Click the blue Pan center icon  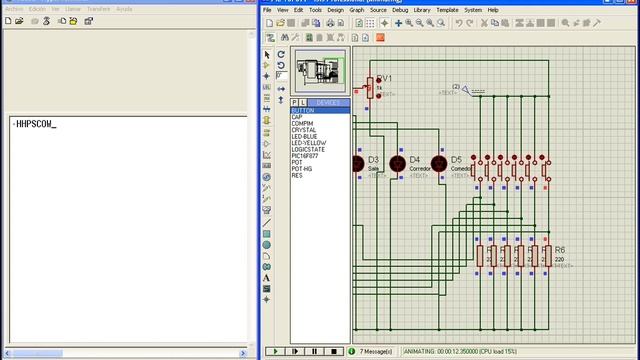[398, 23]
